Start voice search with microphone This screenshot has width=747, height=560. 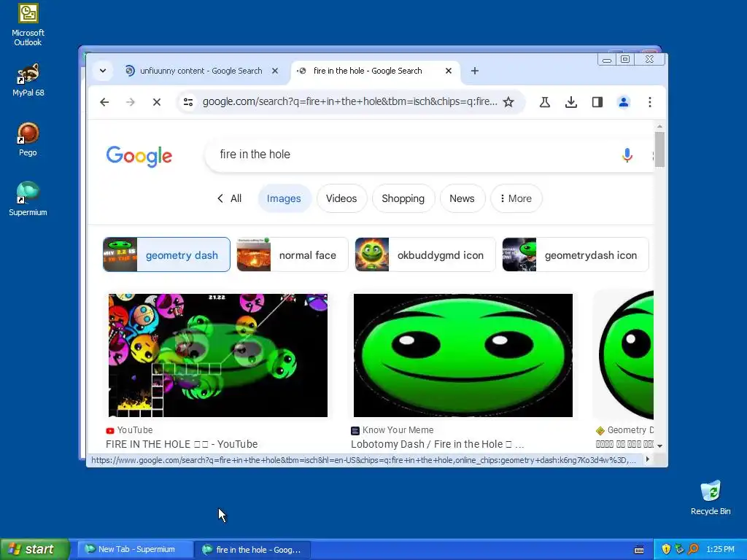(x=627, y=155)
